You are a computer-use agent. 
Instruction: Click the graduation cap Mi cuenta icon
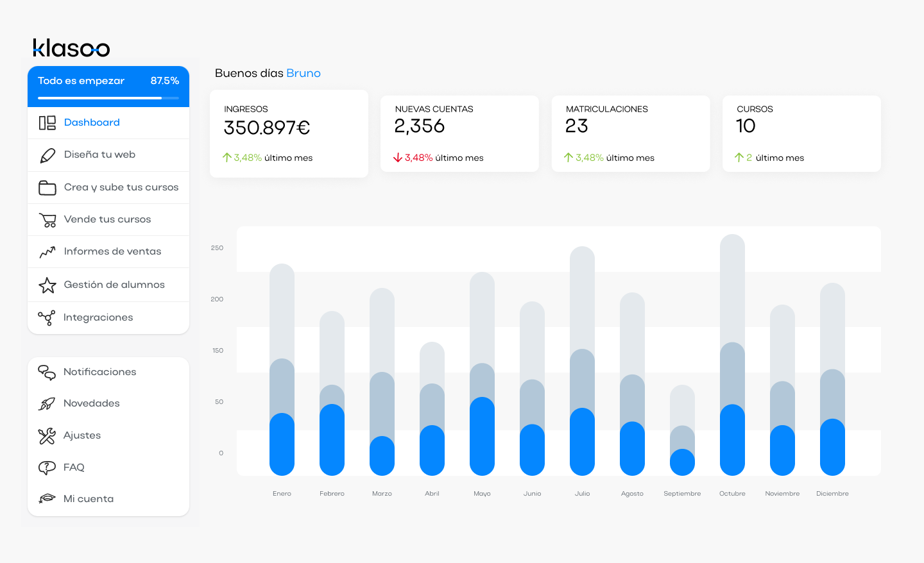[47, 499]
